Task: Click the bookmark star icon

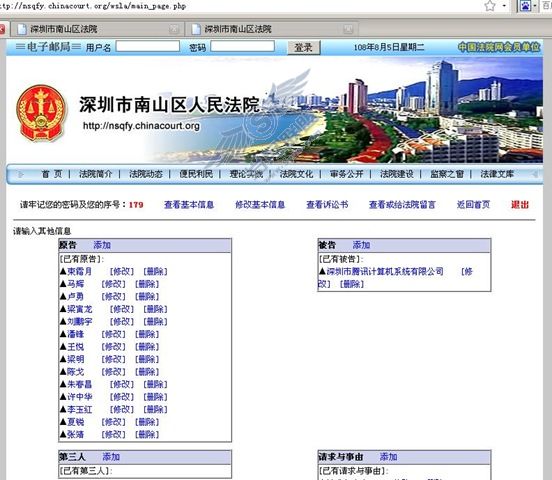Action: (490, 6)
